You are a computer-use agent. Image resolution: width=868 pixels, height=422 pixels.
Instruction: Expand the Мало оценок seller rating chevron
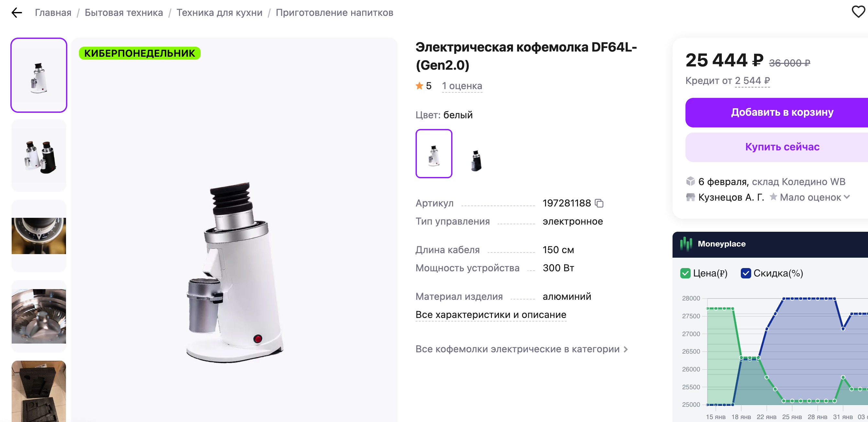point(847,197)
